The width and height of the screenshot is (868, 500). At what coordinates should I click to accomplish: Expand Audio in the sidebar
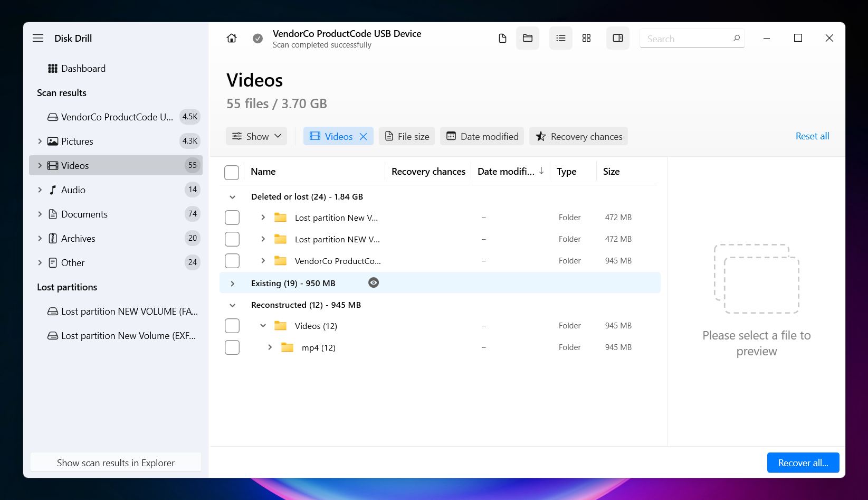(40, 190)
